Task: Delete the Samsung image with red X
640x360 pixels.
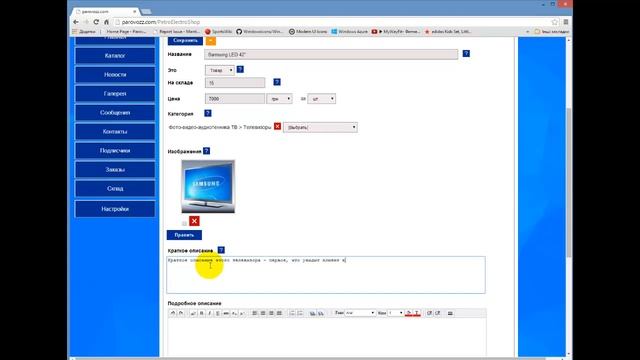Action: pos(194,221)
